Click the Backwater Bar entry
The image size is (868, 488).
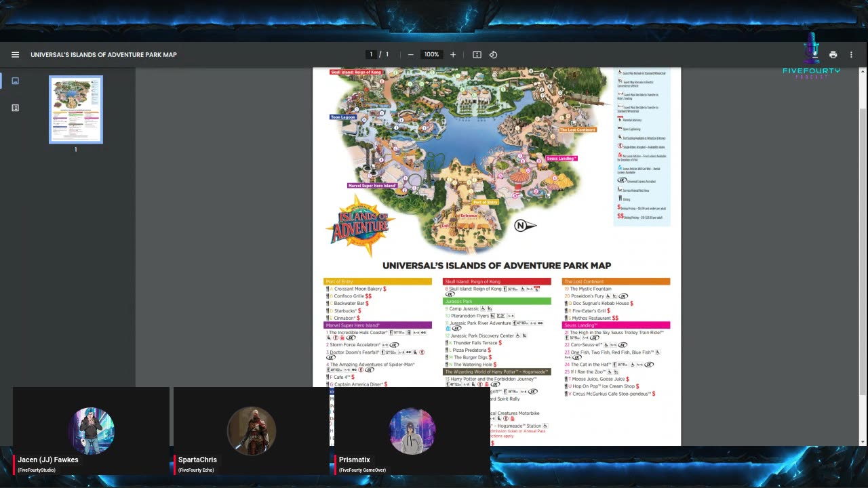click(x=347, y=304)
